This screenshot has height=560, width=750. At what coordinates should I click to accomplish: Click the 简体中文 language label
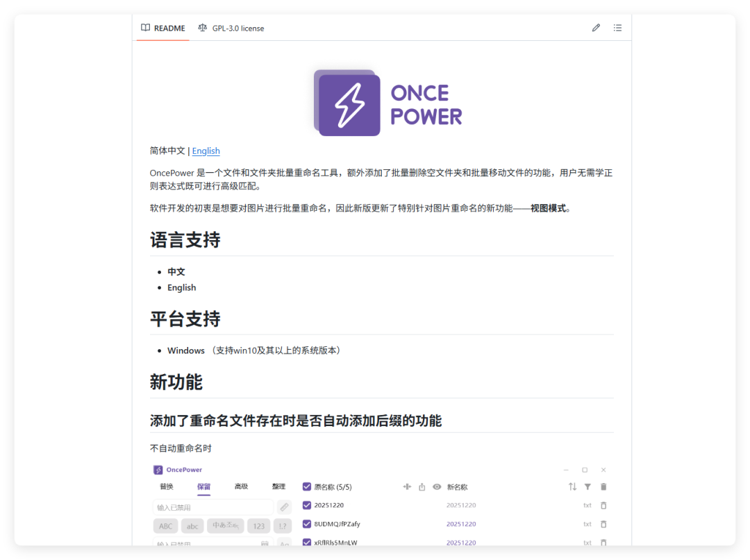tap(167, 151)
